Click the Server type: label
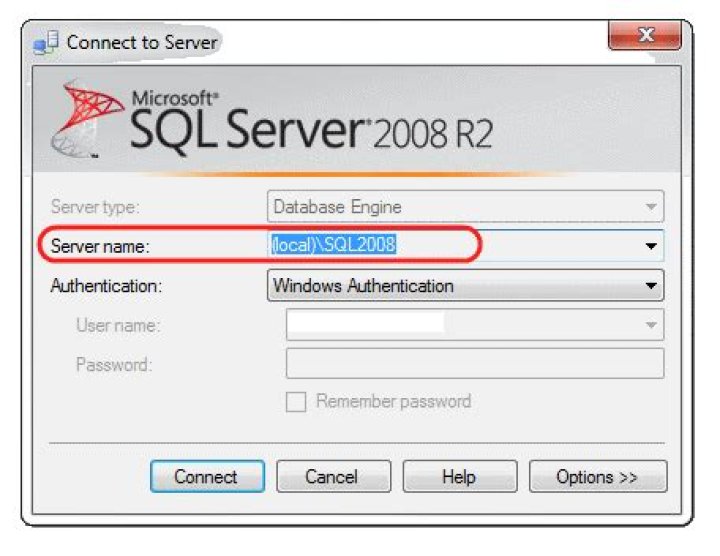 (95, 207)
